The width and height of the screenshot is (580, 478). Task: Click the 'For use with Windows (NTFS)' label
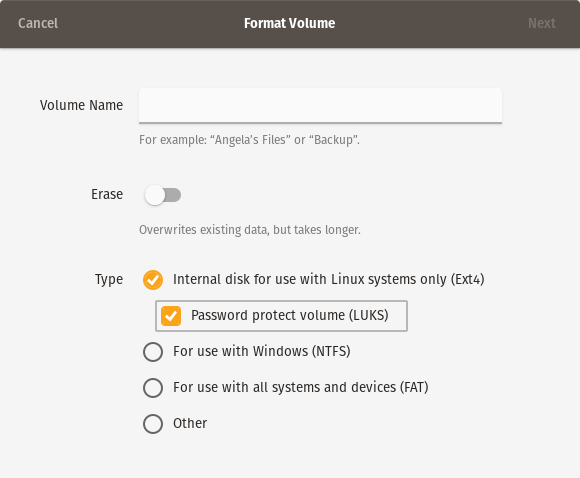[x=262, y=351]
